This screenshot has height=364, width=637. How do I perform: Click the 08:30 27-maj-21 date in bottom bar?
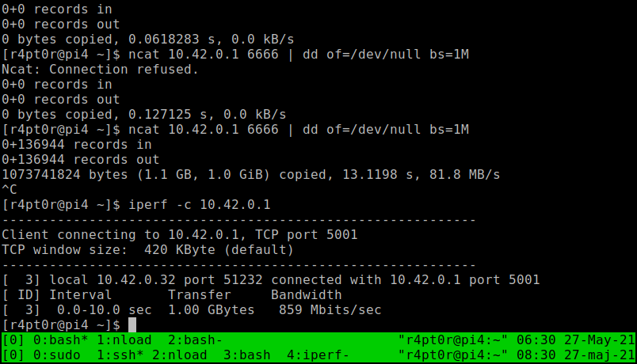click(x=576, y=355)
